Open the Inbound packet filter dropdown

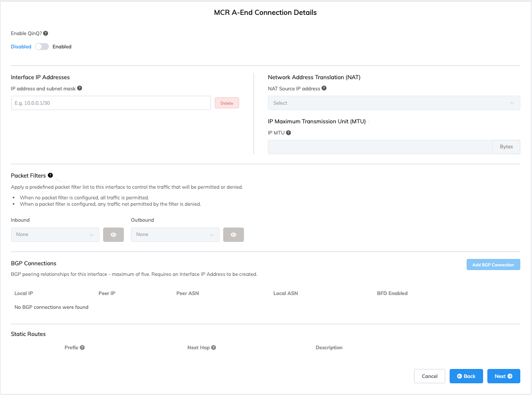[x=55, y=234]
